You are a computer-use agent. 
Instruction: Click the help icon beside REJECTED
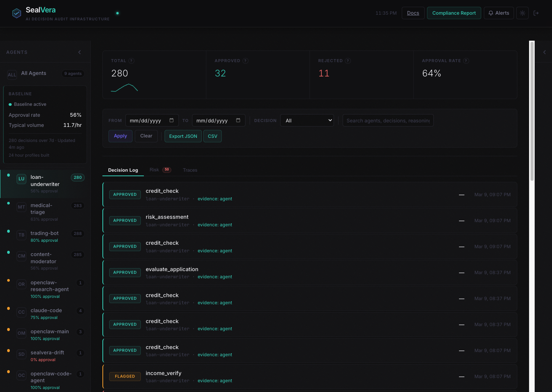[x=348, y=61]
